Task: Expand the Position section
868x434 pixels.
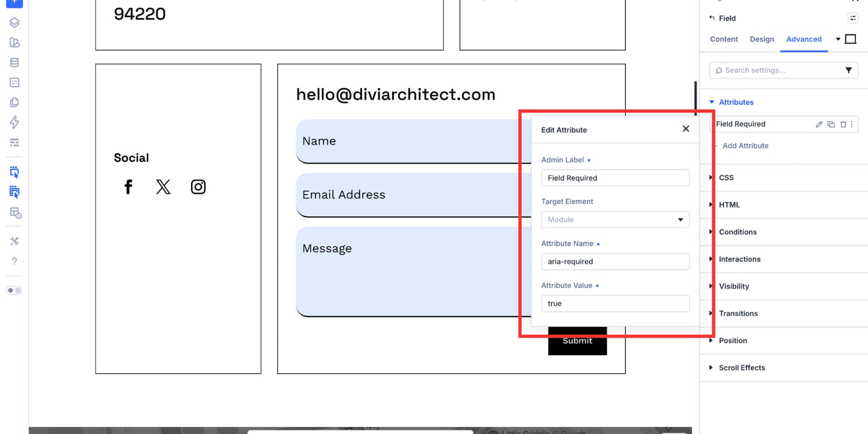Action: click(733, 340)
